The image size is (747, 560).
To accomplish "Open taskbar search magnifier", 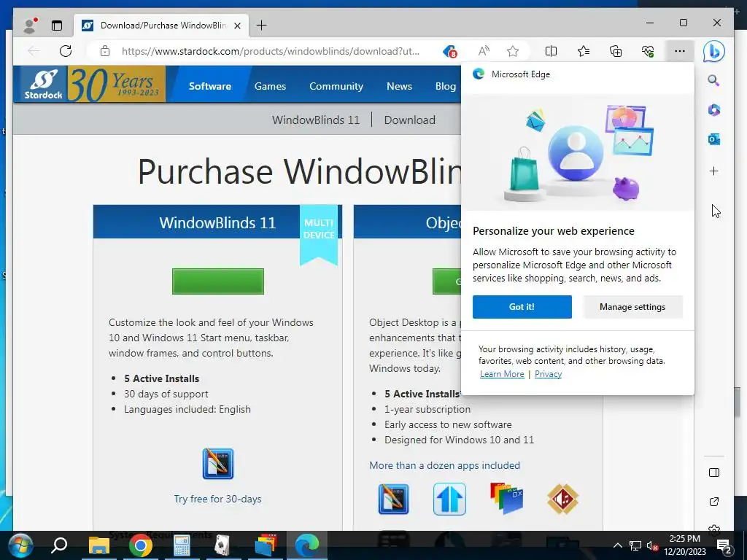I will click(x=60, y=545).
